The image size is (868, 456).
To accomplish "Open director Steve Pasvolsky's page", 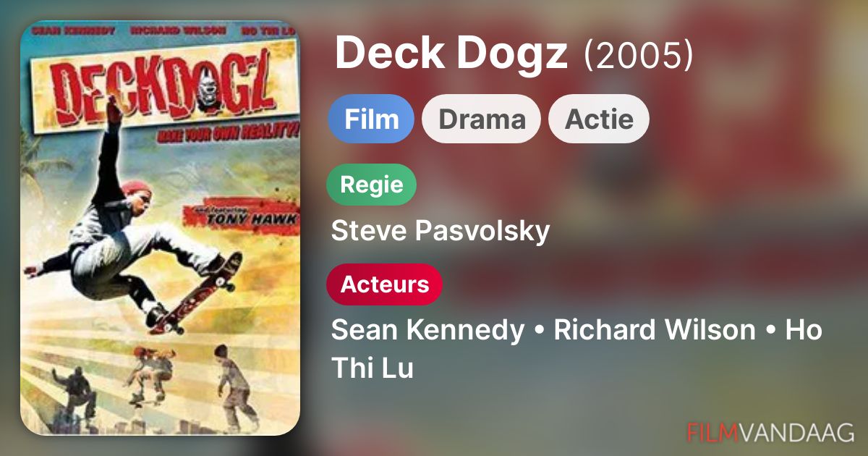I will point(441,231).
